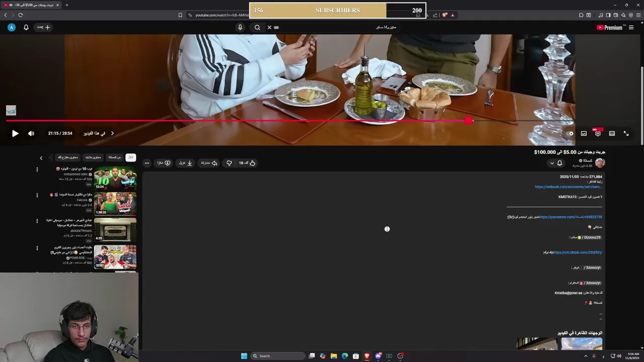Screen dimensions: 644x362
Task: Open the webook.com tickets link
Action: click(569, 187)
